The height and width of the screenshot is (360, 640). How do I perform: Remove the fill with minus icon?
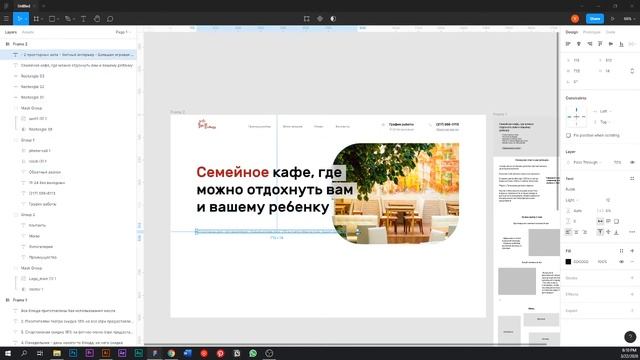(632, 262)
